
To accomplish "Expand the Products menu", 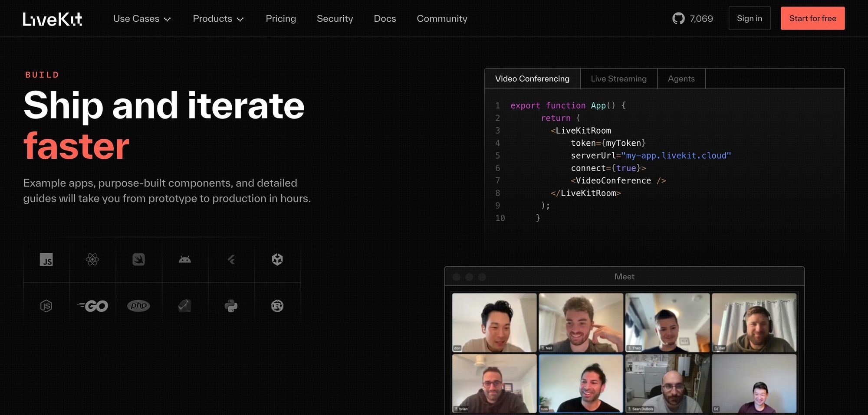I will point(218,19).
